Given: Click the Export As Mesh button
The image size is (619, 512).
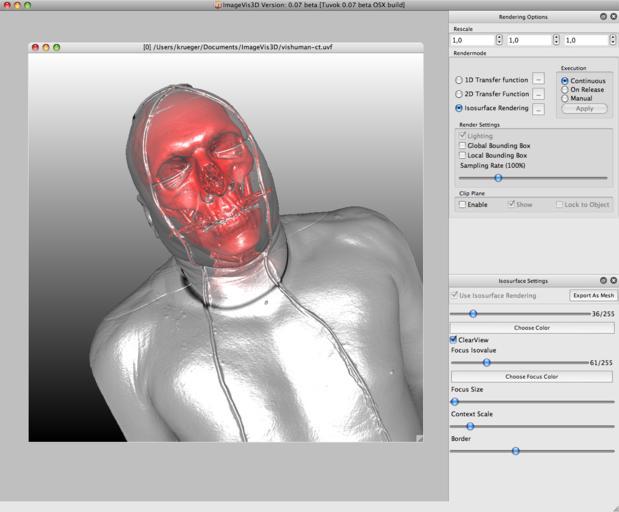Looking at the screenshot, I should click(592, 296).
